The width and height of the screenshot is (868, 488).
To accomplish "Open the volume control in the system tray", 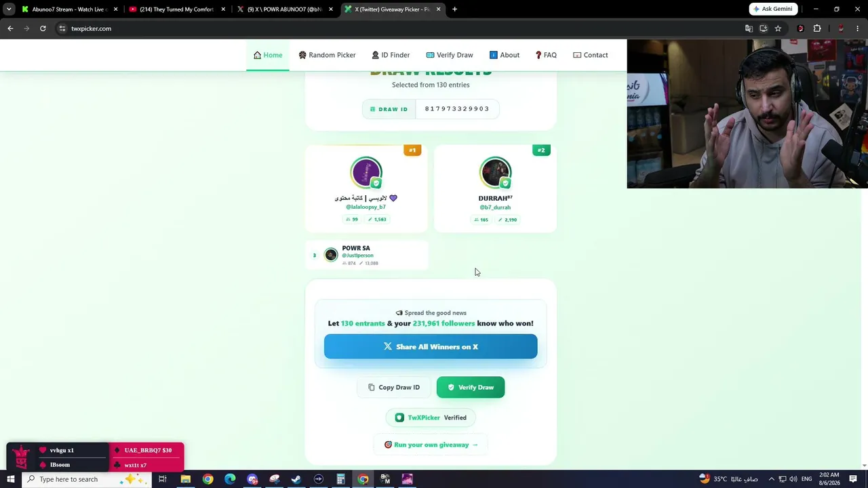I will point(793,479).
